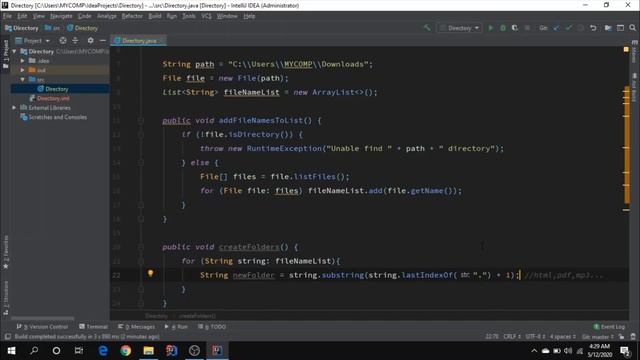Open the Maven tool window from the right edge
This screenshot has height=360, width=640.
pyautogui.click(x=634, y=52)
